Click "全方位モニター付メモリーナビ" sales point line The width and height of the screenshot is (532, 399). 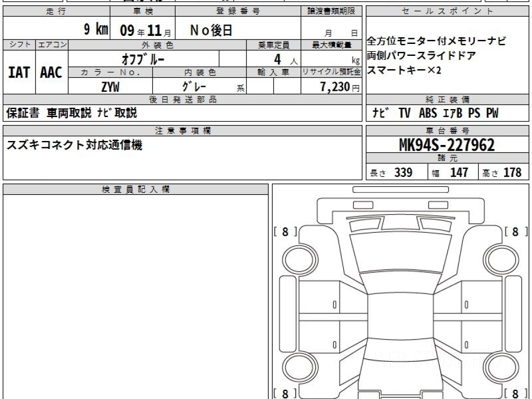coord(436,42)
